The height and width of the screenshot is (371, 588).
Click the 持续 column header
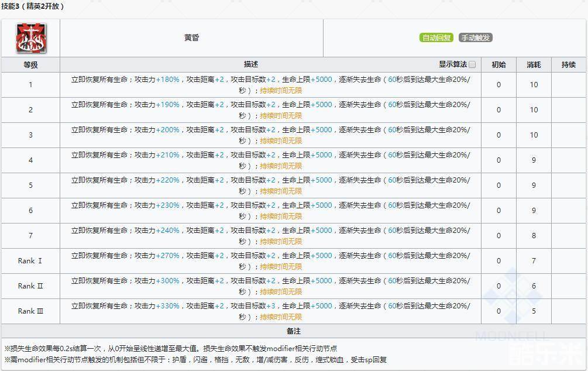click(569, 64)
